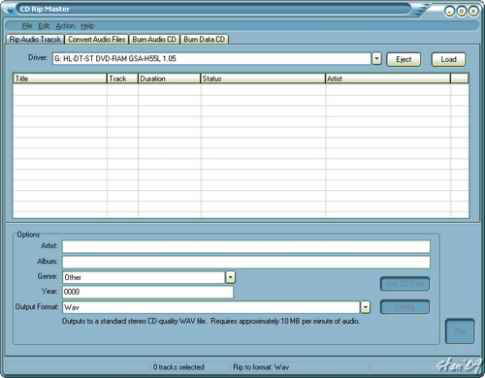Switch to Convert Audio Files tab

click(97, 39)
